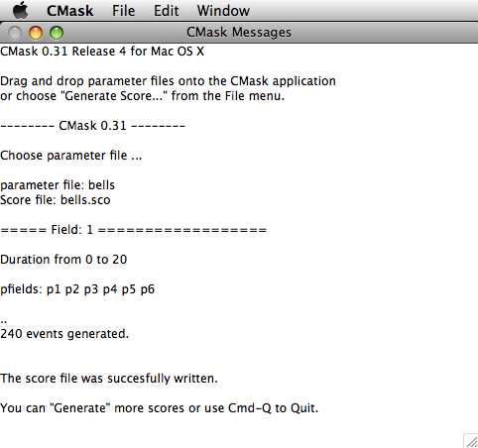Click the "Duration from 0 to 20" line
Image resolution: width=478 pixels, height=448 pixels.
pyautogui.click(x=63, y=260)
